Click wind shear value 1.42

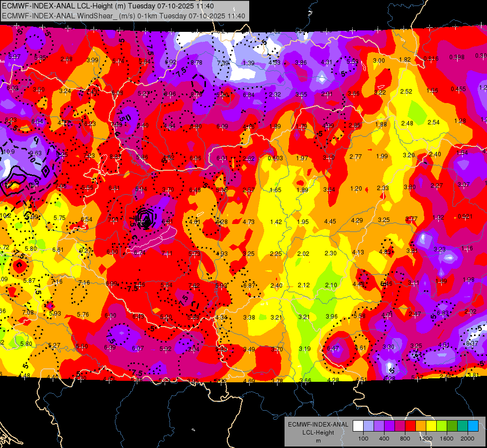coord(276,222)
